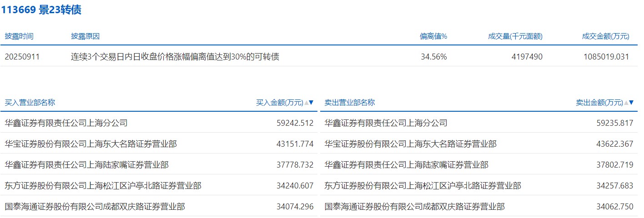Image resolution: width=644 pixels, height=218 pixels.
Task: Click buyer 华宝证券上海东大名路证券营业部
Action: coord(91,144)
